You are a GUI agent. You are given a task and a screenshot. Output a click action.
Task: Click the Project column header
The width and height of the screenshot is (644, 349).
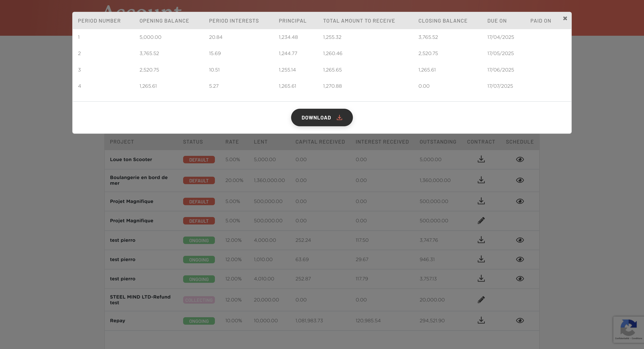coord(122,142)
